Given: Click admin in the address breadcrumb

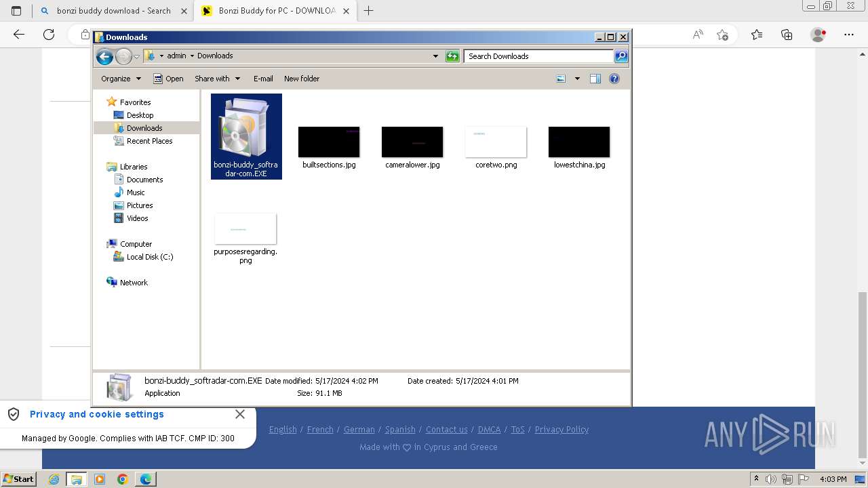Looking at the screenshot, I should coord(176,56).
